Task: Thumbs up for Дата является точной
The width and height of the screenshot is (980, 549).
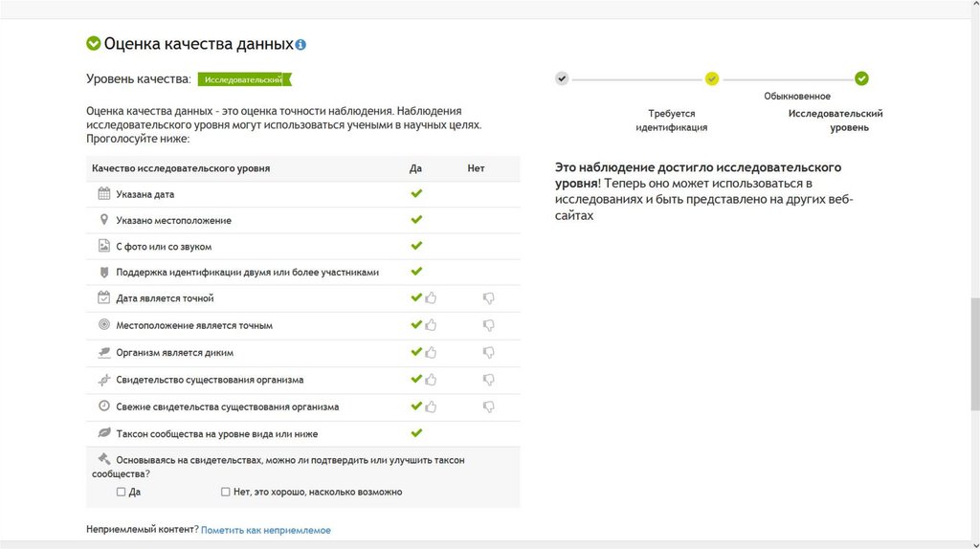Action: tap(431, 298)
